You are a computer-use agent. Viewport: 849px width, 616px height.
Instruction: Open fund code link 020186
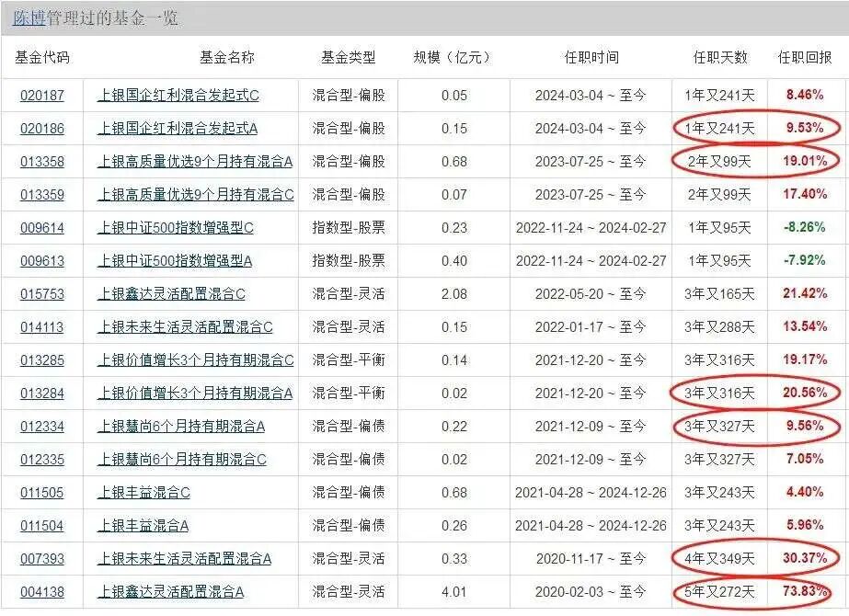(42, 129)
